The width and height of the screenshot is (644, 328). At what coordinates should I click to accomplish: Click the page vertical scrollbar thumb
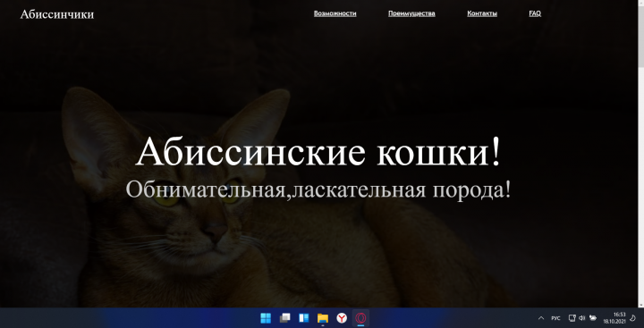pos(640,36)
